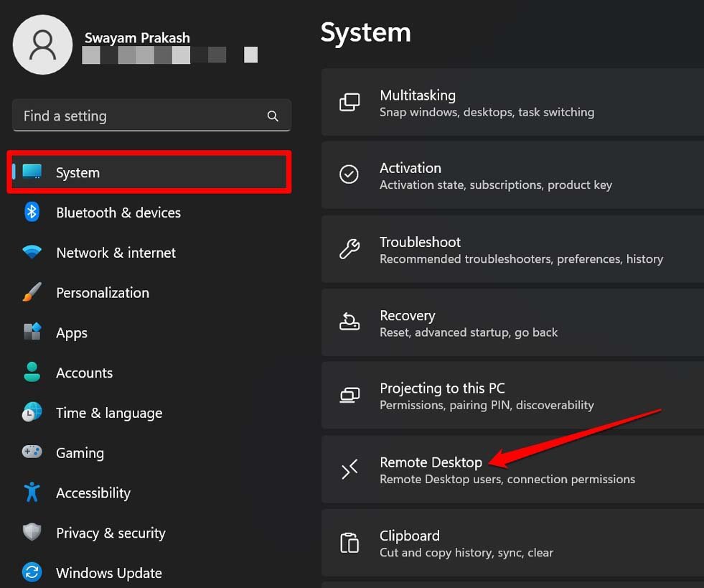Click the Personalization paintbrush icon
Screen dimensions: 704x588
32,292
